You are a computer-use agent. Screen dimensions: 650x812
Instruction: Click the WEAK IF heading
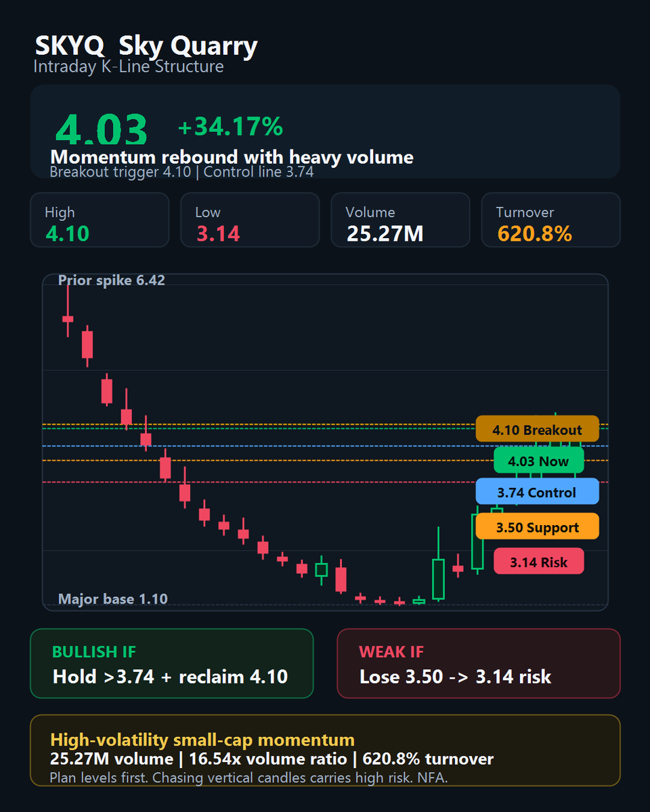tap(391, 652)
